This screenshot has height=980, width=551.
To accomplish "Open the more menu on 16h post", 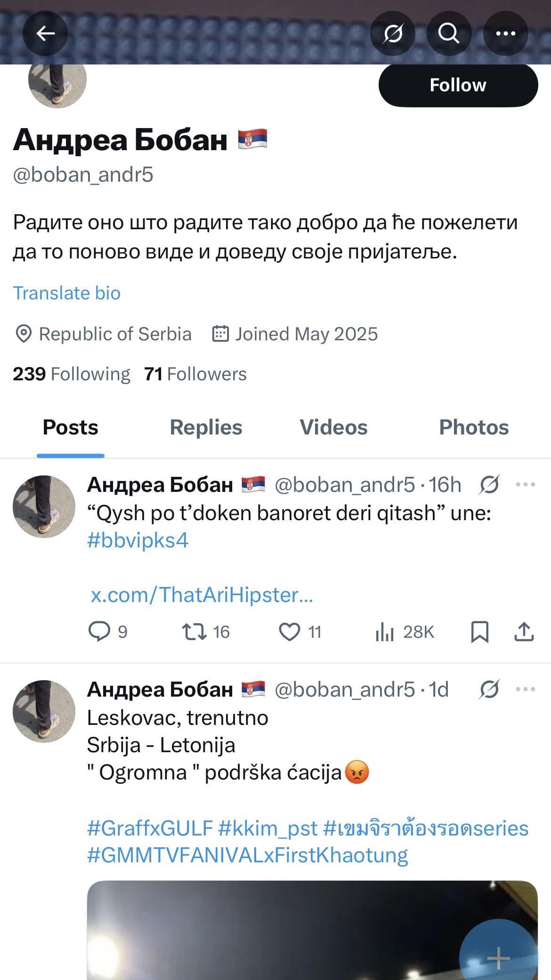I will coord(525,484).
